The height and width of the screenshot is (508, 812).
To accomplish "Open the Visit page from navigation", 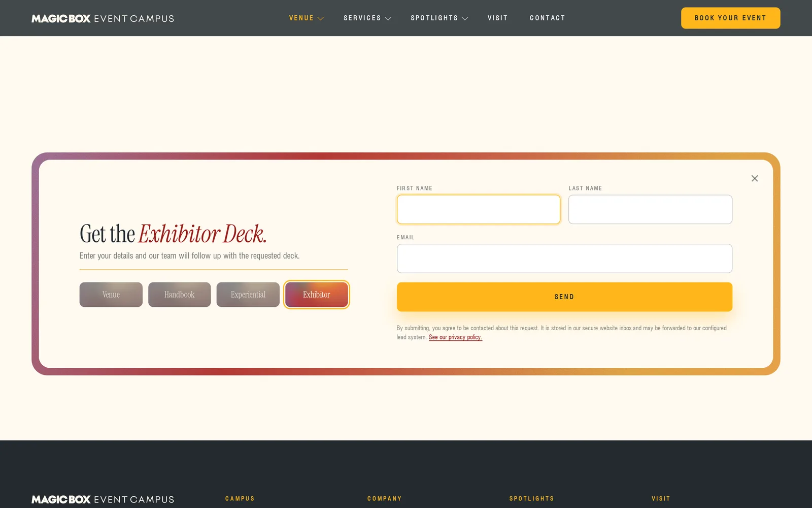I will pyautogui.click(x=497, y=18).
